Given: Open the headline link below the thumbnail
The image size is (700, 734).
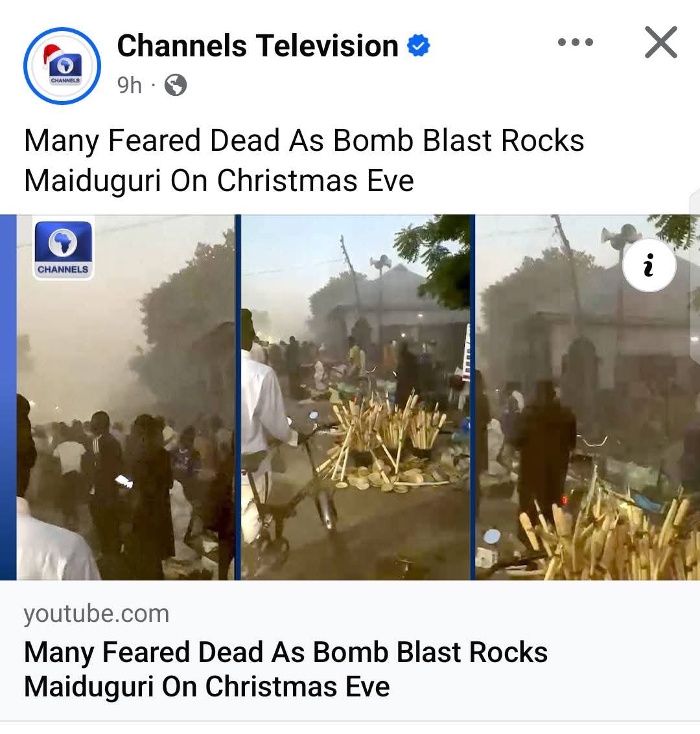Looking at the screenshot, I should click(x=285, y=669).
